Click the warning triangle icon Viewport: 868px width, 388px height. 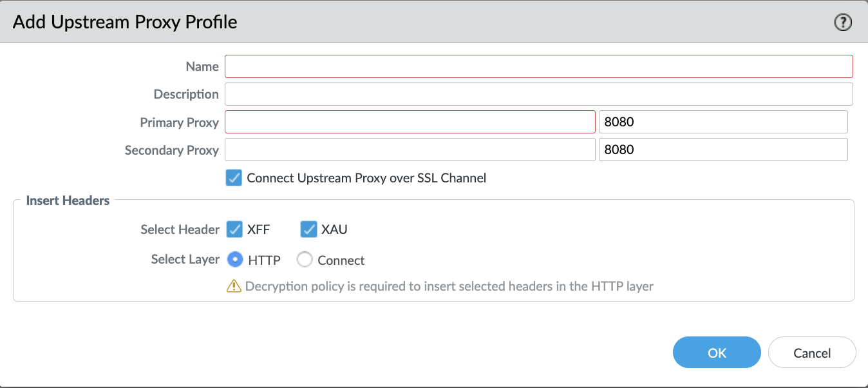pos(234,286)
